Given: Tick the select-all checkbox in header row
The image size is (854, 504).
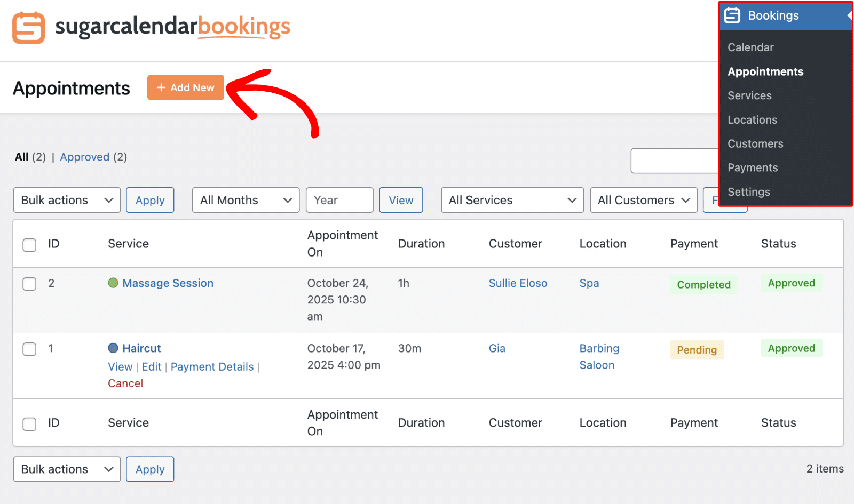Looking at the screenshot, I should click(x=29, y=245).
